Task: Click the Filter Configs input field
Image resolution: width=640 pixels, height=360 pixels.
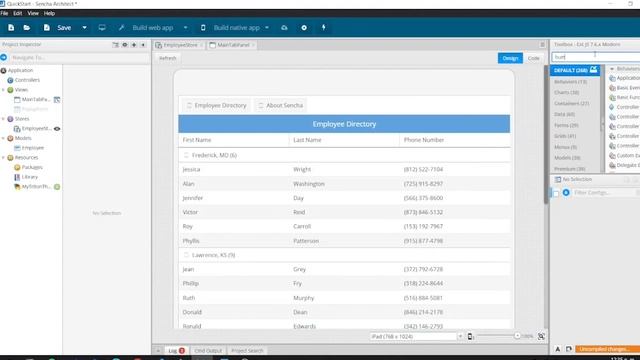Action: [x=604, y=192]
